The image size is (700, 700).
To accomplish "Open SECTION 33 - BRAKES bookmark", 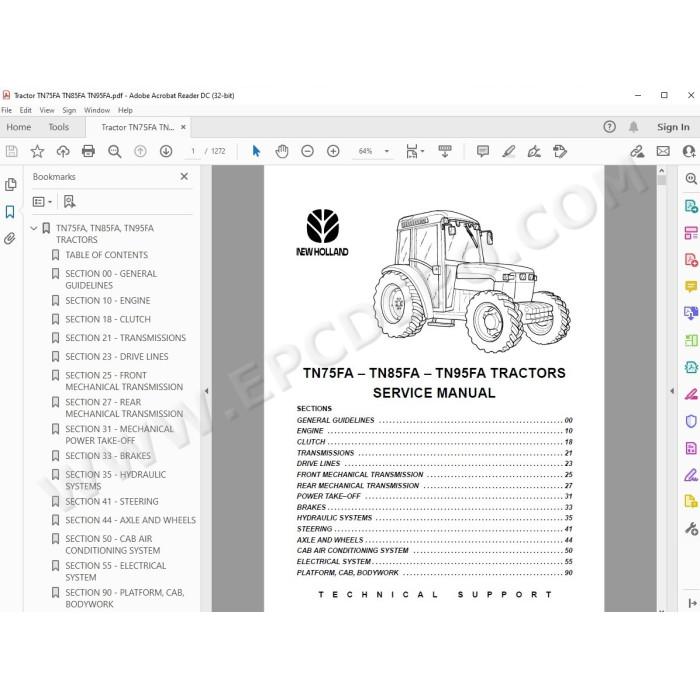I will coord(108,456).
